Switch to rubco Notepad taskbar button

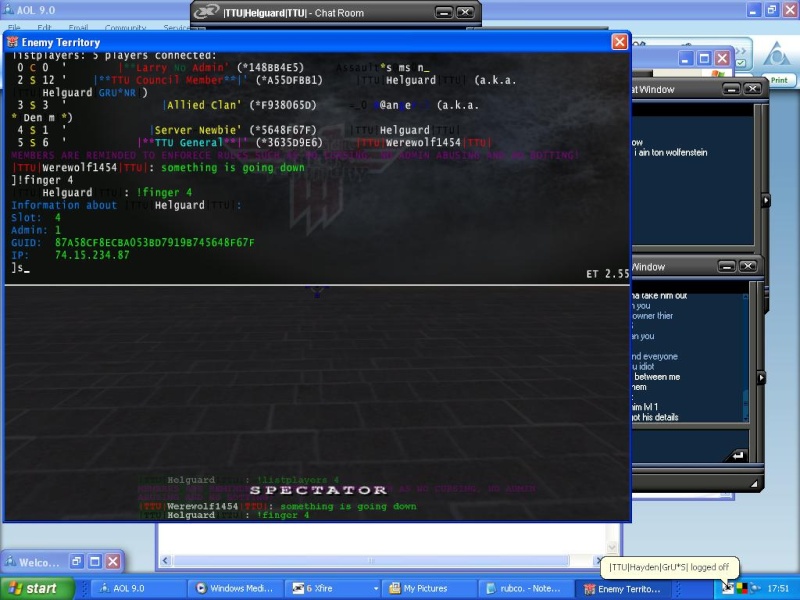point(526,588)
